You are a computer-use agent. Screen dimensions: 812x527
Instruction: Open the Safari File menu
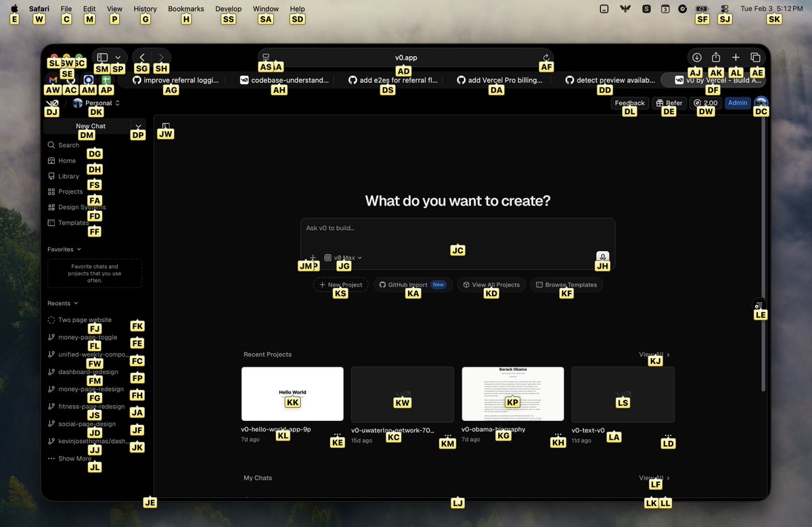click(66, 9)
